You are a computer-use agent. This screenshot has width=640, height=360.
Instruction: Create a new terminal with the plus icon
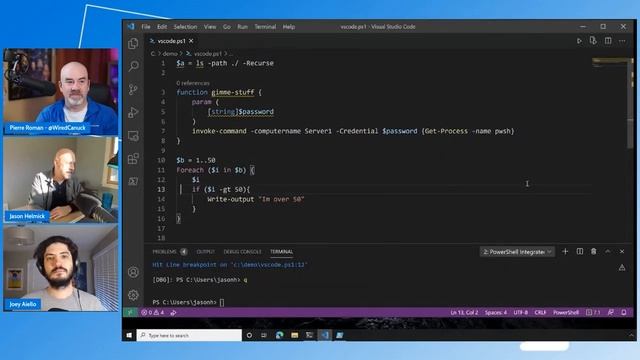pyautogui.click(x=565, y=251)
